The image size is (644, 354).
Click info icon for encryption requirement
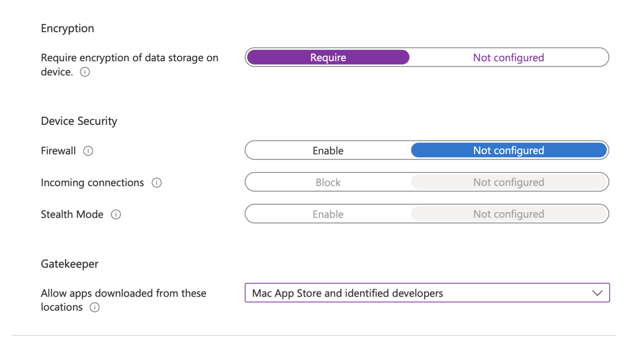point(85,72)
